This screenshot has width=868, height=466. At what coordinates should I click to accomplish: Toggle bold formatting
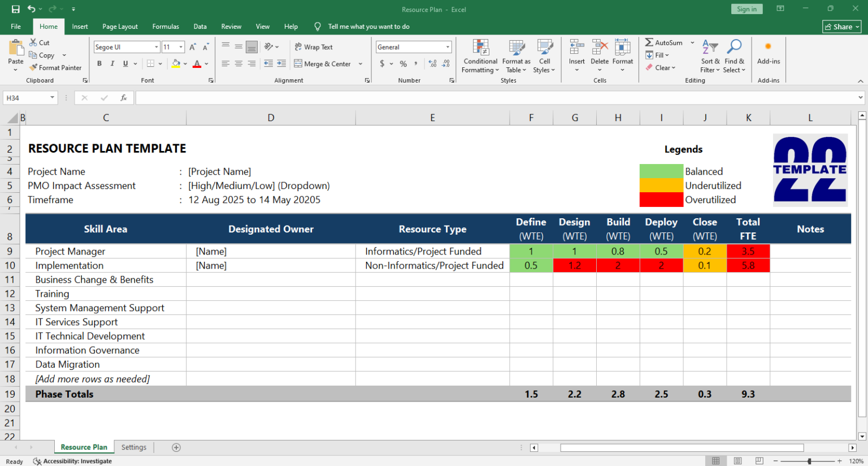(x=99, y=64)
